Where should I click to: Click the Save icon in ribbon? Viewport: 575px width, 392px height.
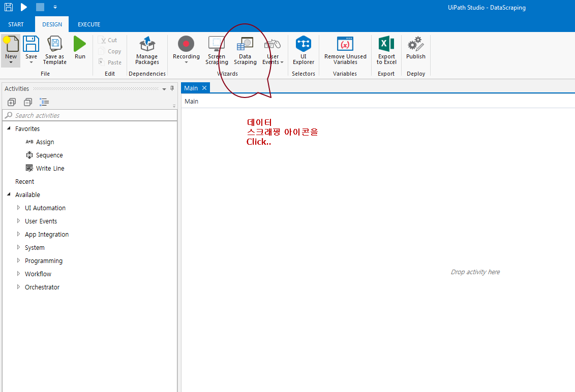pos(31,44)
